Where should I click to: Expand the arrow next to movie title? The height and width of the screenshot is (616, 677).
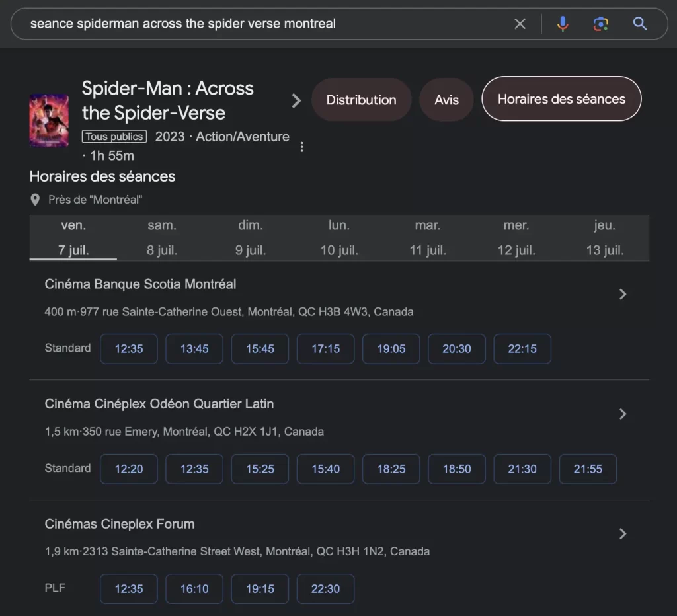pos(296,100)
